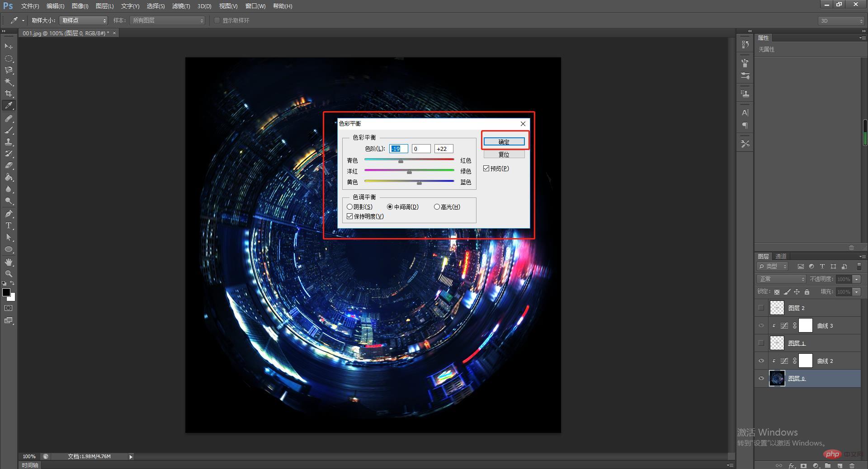Select the Pen tool
868x469 pixels.
9,214
